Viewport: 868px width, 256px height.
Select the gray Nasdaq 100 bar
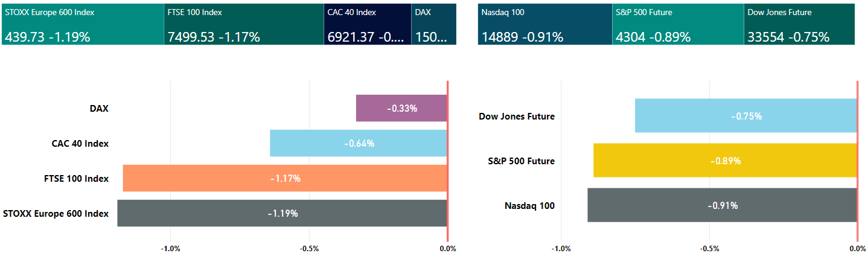click(x=722, y=205)
